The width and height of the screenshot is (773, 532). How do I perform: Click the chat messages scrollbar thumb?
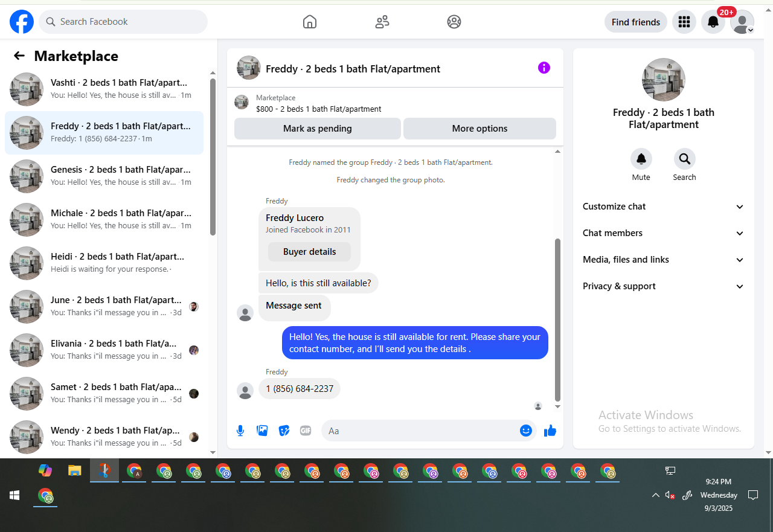(557, 320)
